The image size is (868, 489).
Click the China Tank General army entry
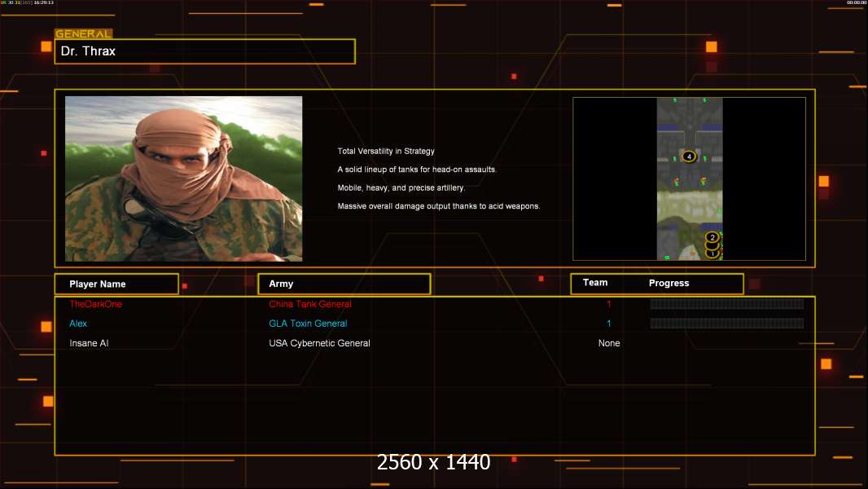point(310,304)
